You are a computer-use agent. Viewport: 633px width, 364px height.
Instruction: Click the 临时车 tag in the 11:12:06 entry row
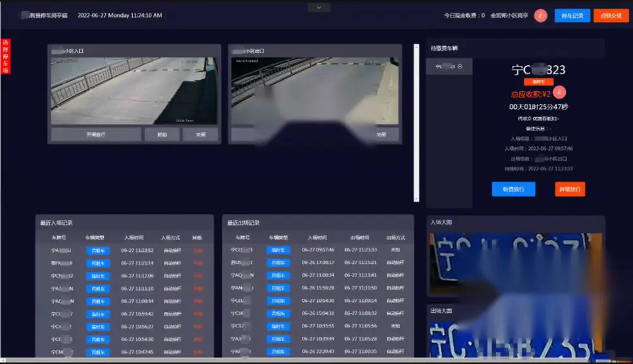point(97,276)
